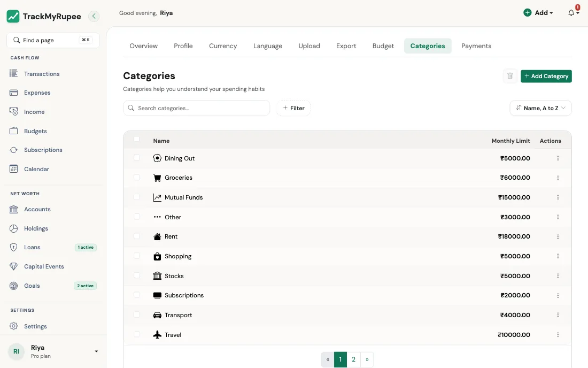Open the Currency tab
The height and width of the screenshot is (368, 588).
pyautogui.click(x=223, y=46)
